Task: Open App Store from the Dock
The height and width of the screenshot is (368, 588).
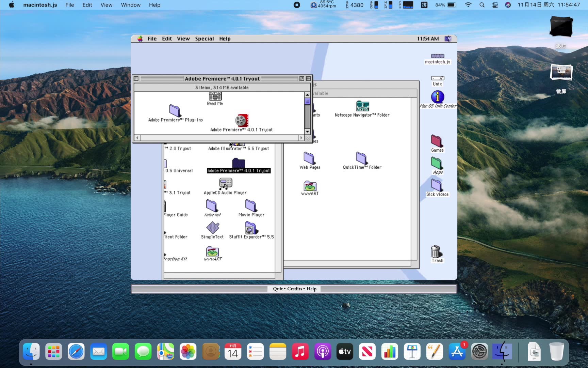Action: pyautogui.click(x=457, y=352)
